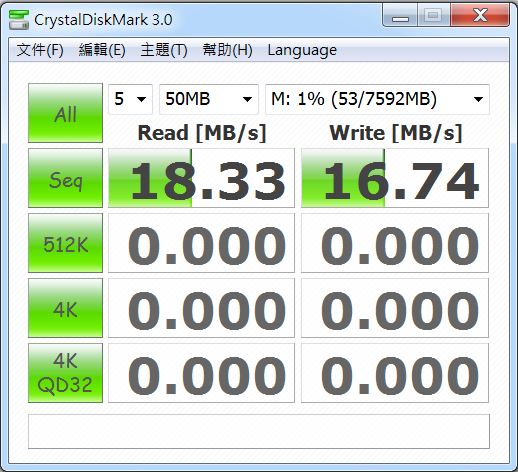Click the Seq read result 18.33

pyautogui.click(x=201, y=178)
